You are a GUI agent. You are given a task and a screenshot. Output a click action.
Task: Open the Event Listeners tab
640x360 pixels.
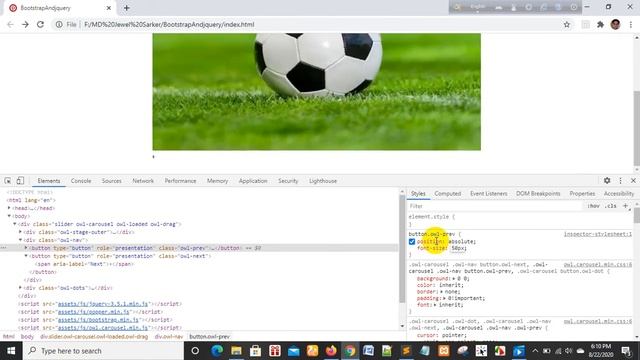coord(489,193)
